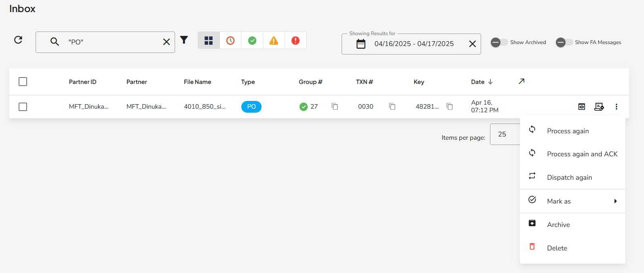Filter by yellow warning status

[274, 40]
